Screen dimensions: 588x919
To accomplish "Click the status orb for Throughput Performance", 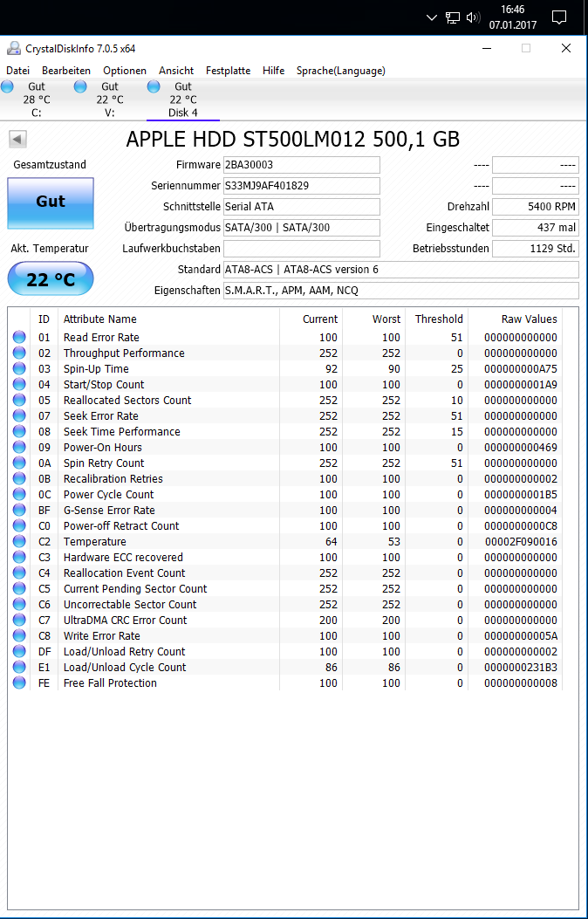I will (x=19, y=353).
